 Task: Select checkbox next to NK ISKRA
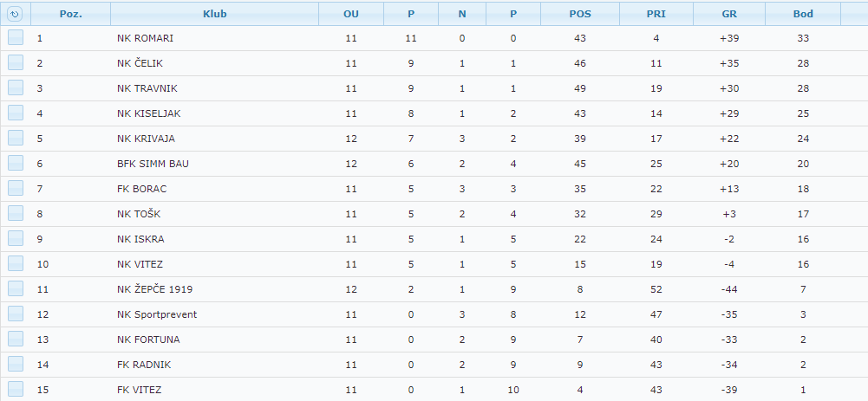16,238
